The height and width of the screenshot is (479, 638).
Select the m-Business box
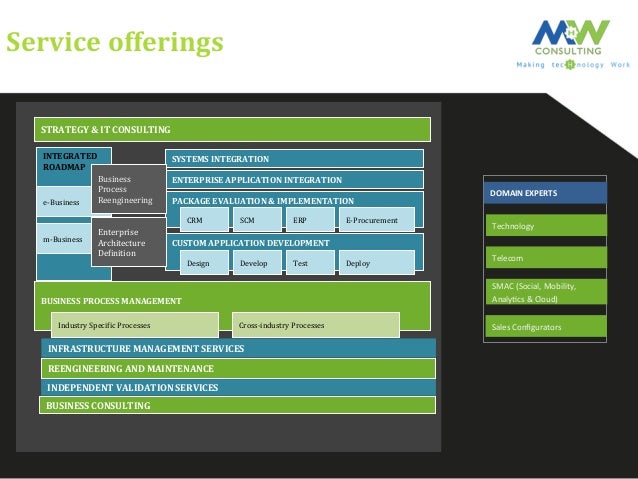pyautogui.click(x=63, y=239)
